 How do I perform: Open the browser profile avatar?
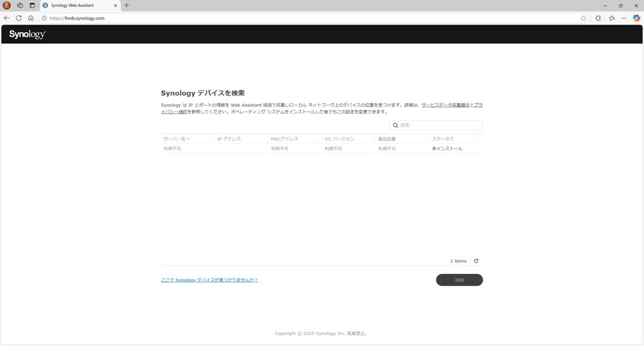[7, 5]
